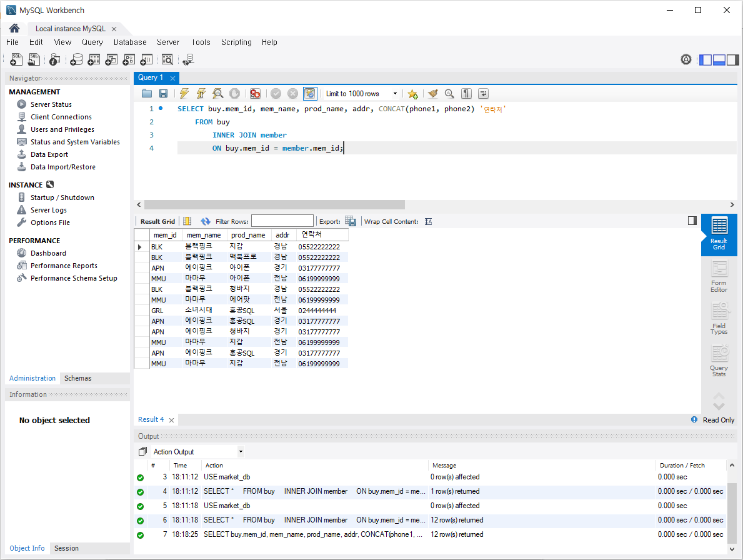
Task: Open Data Export
Action: pyautogui.click(x=49, y=154)
